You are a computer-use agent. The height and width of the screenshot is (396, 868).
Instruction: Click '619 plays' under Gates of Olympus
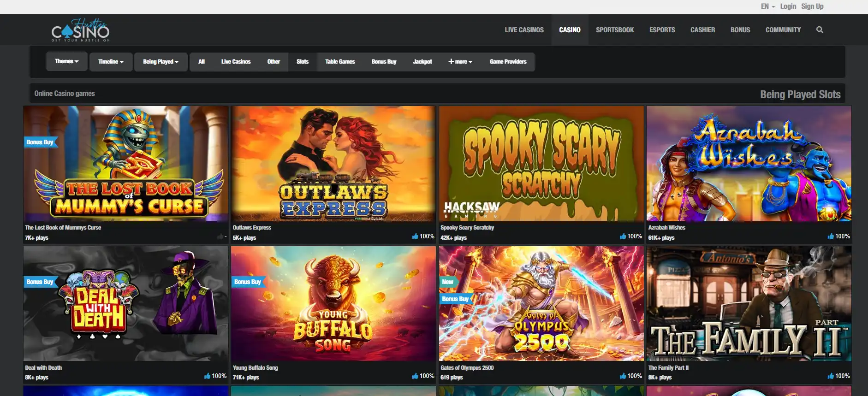452,378
